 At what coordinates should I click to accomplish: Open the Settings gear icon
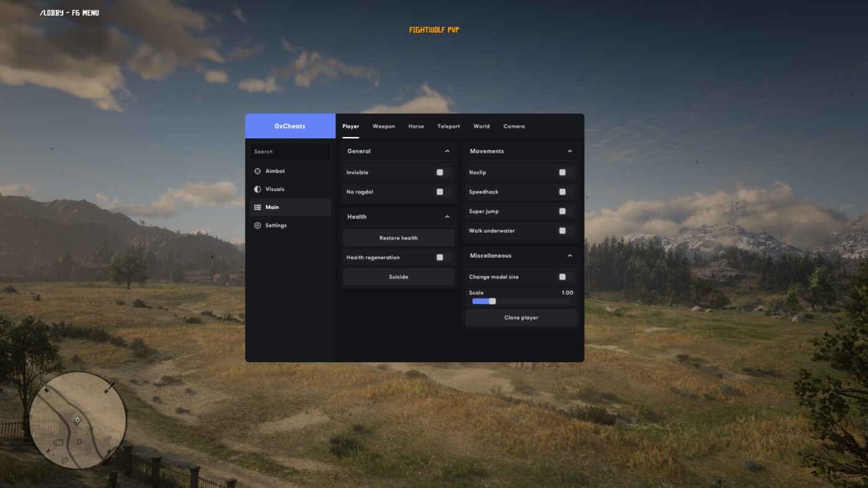coord(257,225)
